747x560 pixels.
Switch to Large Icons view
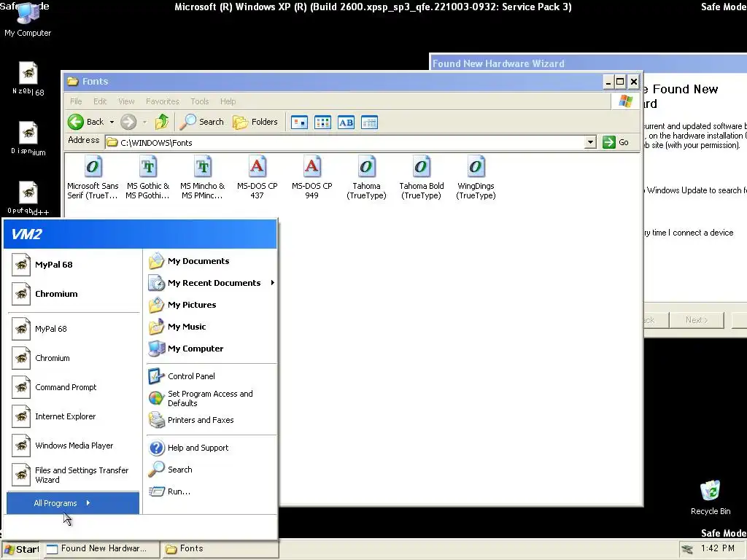(x=299, y=122)
